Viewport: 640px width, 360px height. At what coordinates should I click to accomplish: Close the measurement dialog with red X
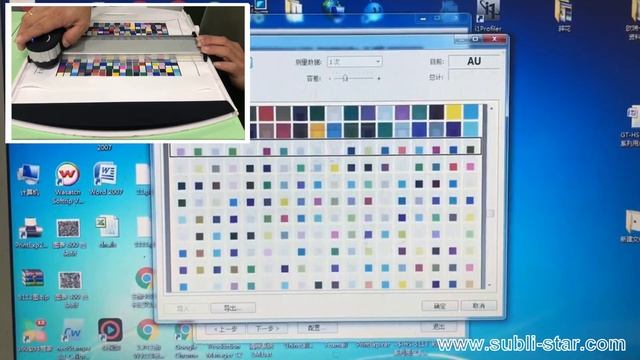coord(494,39)
